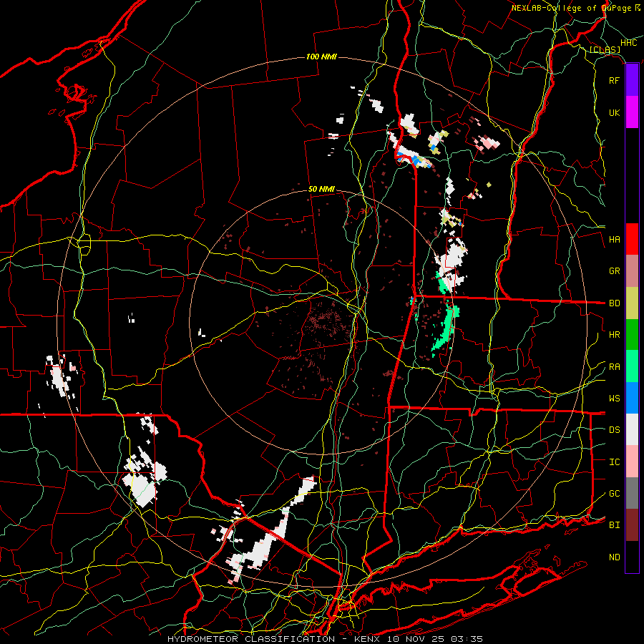
Task: Click the IC legend label
Action: pyautogui.click(x=614, y=462)
